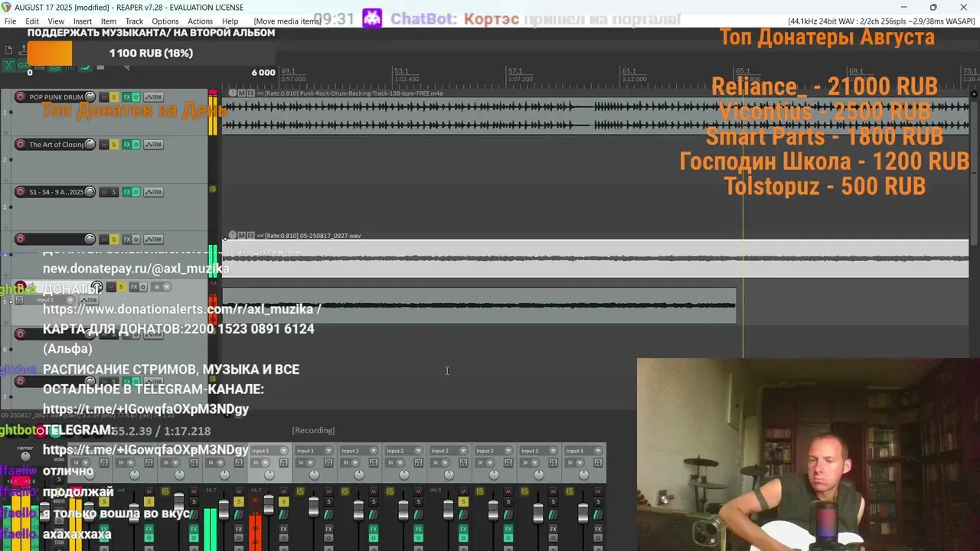Click the [Recording] status text
This screenshot has width=980, height=551.
313,431
